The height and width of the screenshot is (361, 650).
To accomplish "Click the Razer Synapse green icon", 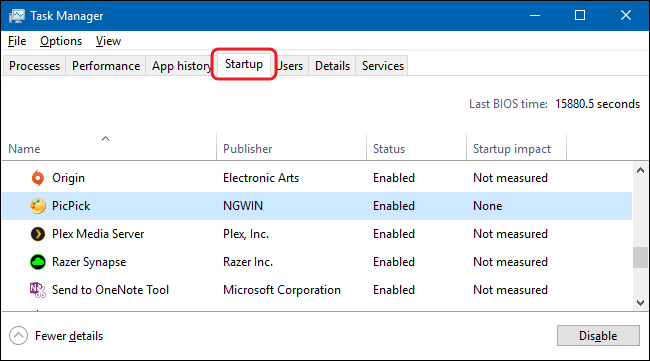I will [38, 262].
